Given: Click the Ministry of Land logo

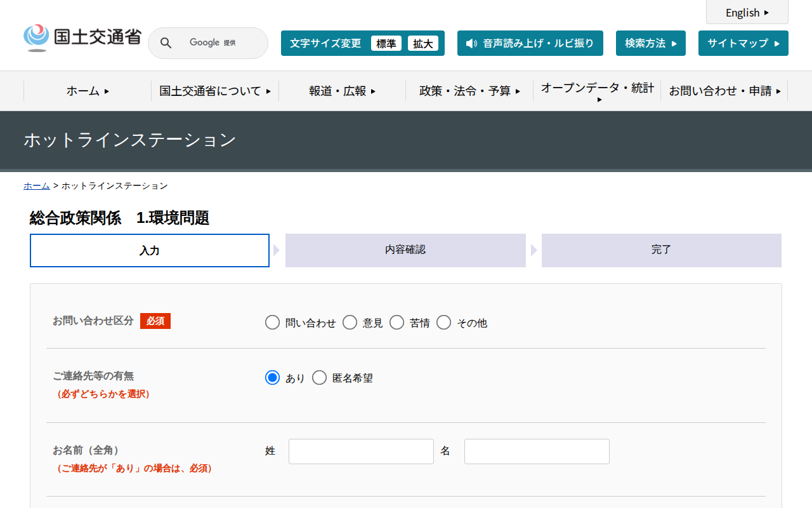Looking at the screenshot, I should click(82, 38).
